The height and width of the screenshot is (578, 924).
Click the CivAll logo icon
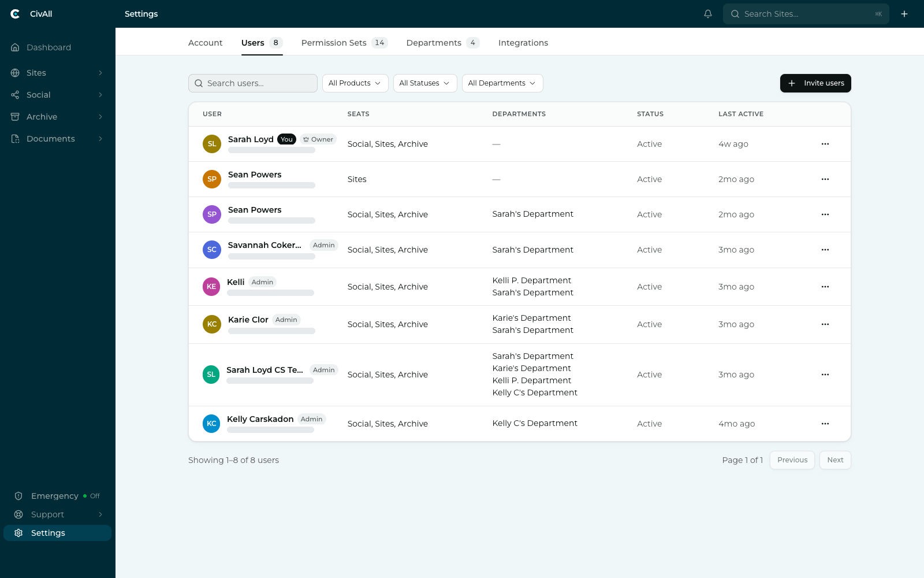(x=15, y=14)
